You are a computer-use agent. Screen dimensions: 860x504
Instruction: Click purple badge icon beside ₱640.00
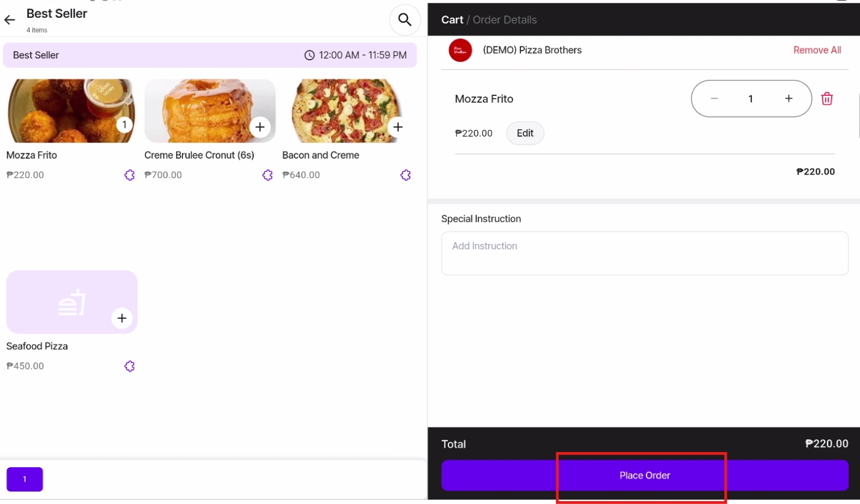[x=405, y=175]
